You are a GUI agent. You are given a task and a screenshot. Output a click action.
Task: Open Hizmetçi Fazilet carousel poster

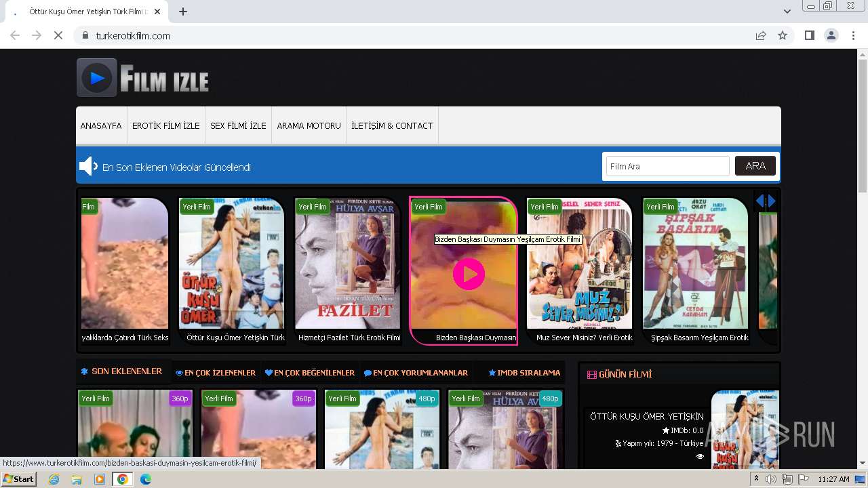[348, 264]
